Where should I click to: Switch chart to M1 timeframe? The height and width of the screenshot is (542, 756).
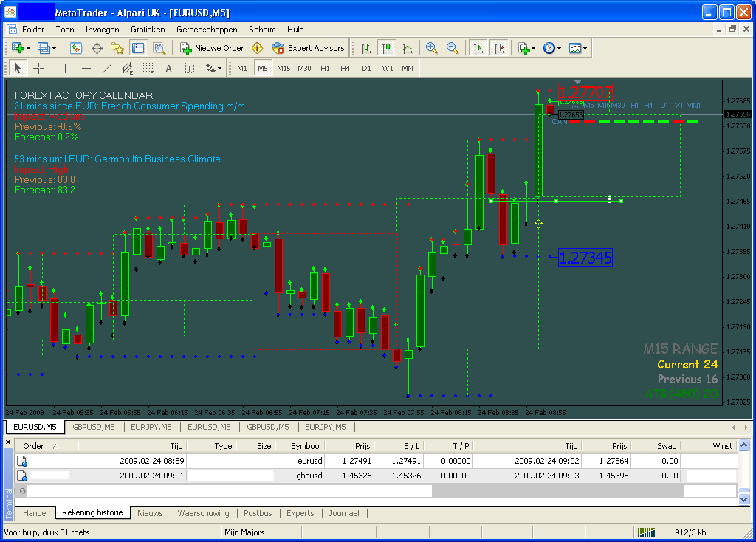pyautogui.click(x=242, y=69)
